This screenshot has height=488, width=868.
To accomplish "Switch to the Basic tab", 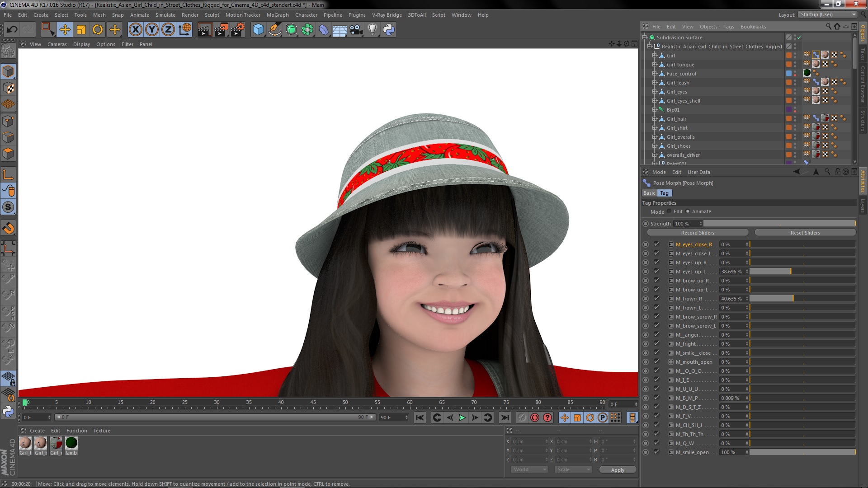I will click(x=649, y=193).
